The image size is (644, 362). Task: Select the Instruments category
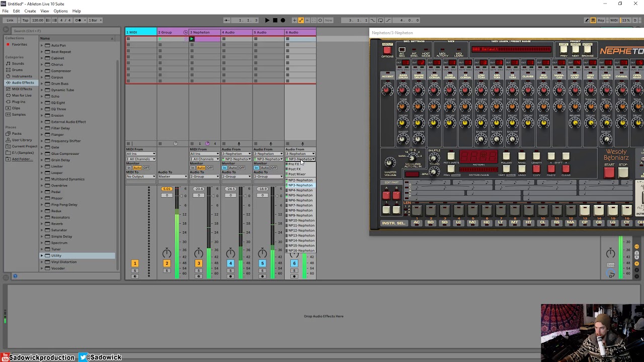click(x=22, y=76)
